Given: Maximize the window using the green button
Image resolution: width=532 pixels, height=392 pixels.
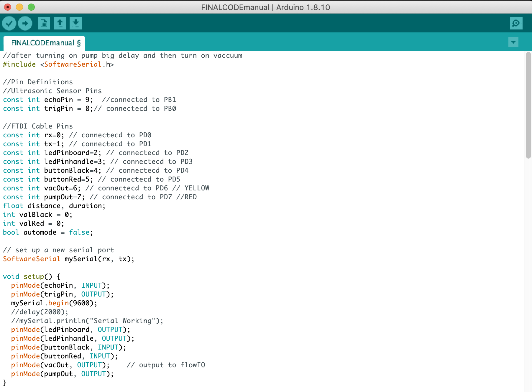Looking at the screenshot, I should pos(31,7).
